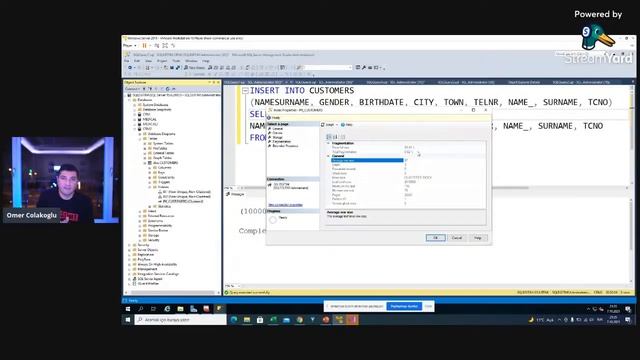
Task: Stop screen sharing with the blue button
Action: click(404, 306)
